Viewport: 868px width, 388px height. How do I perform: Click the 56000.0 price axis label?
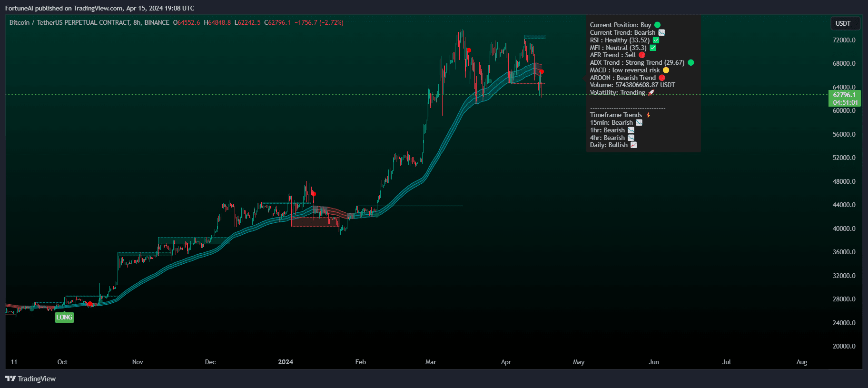point(844,134)
